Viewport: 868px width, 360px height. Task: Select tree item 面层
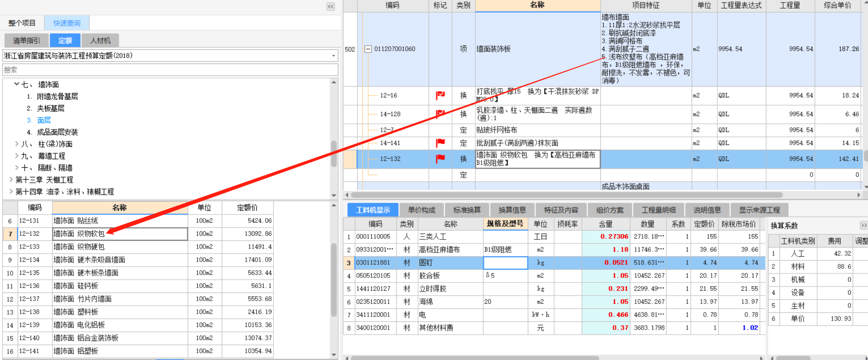tap(44, 120)
